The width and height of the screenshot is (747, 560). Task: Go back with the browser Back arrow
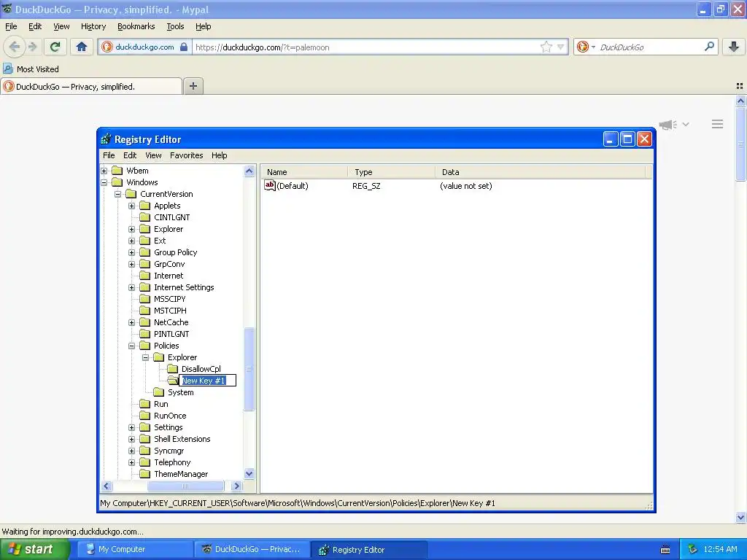15,47
